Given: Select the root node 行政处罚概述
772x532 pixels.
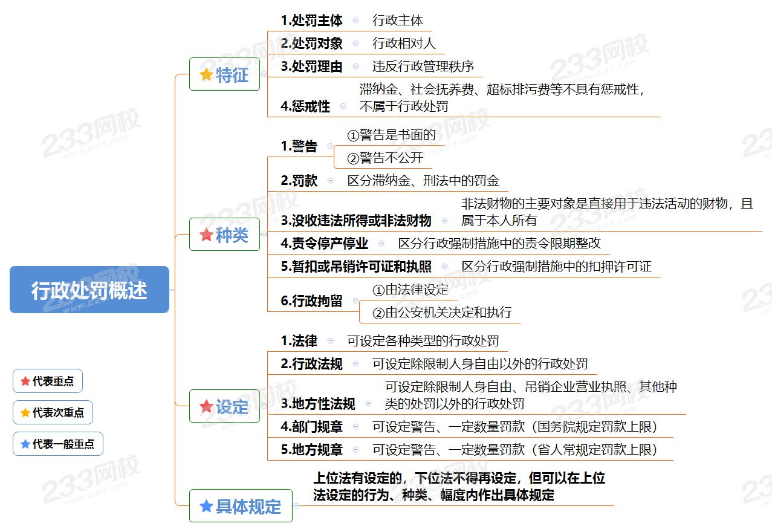Looking at the screenshot, I should pos(89,290).
